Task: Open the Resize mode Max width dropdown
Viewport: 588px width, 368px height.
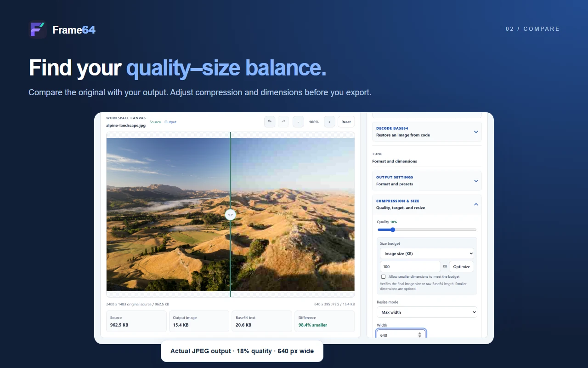Action: 427,312
